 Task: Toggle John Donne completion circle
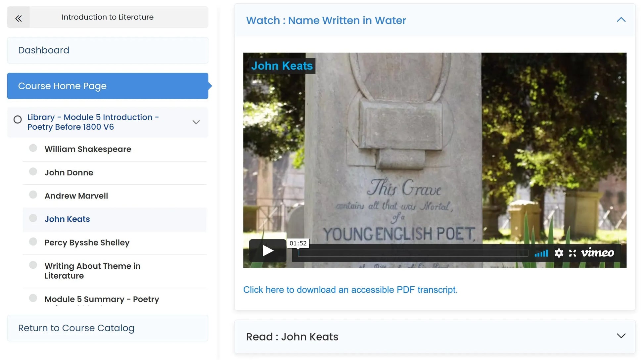coord(33,171)
